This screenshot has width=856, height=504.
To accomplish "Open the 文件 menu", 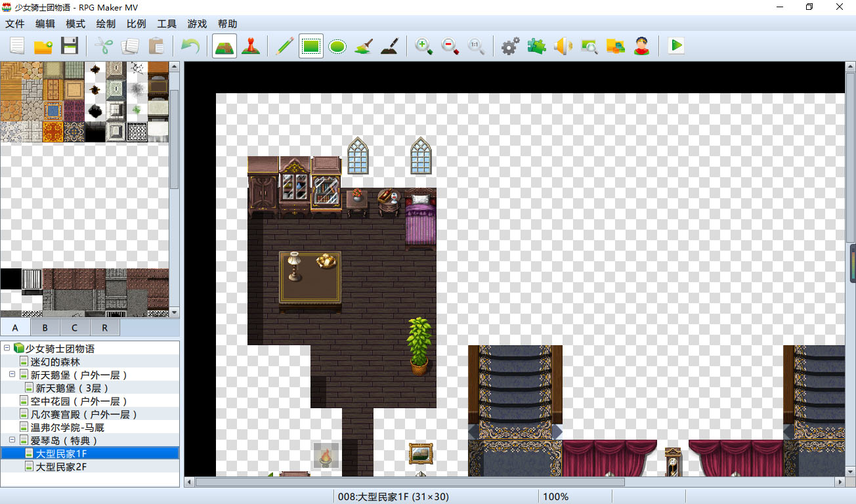I will click(15, 24).
